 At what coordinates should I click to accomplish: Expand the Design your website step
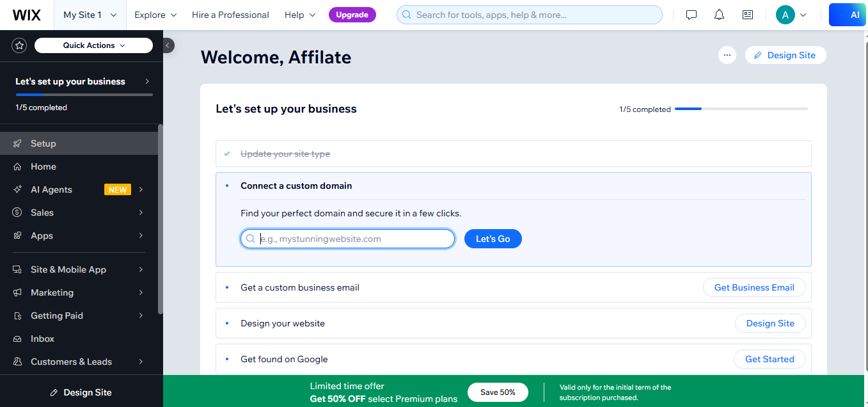click(514, 323)
